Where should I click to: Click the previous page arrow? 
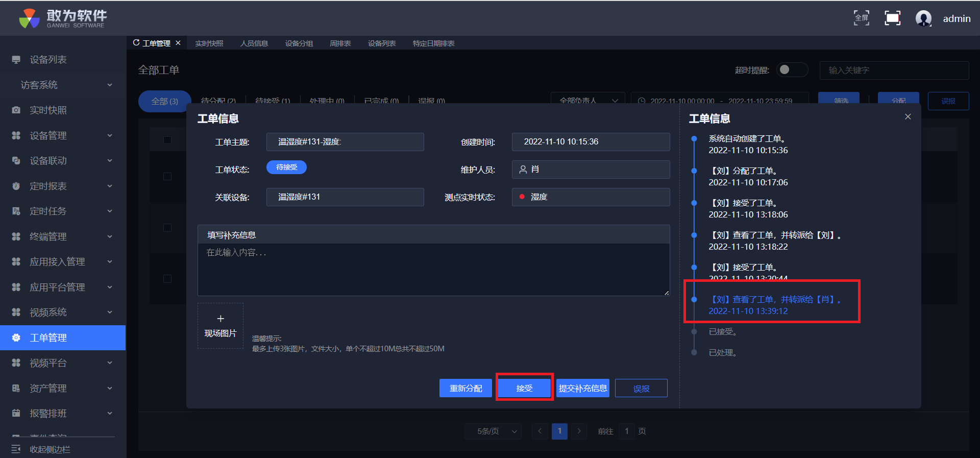pos(540,431)
